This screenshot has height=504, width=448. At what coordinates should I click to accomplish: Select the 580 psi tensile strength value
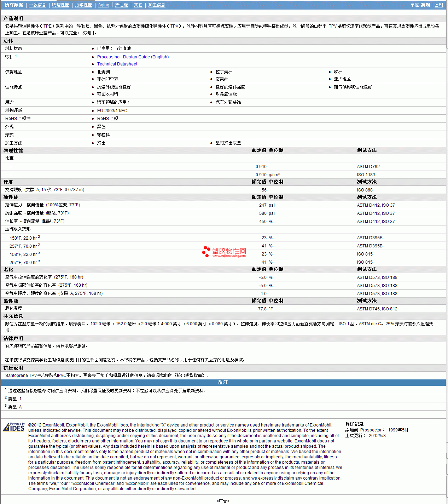coord(267,213)
